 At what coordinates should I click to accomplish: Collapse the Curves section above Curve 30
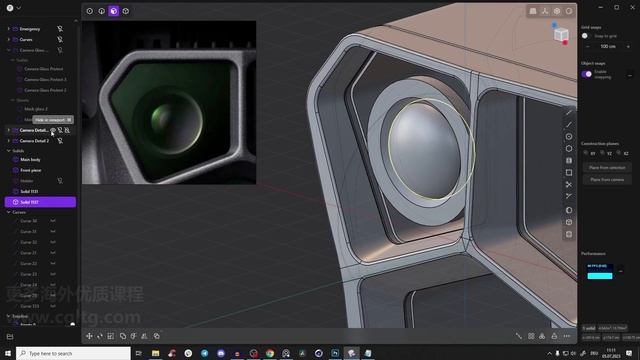coord(9,212)
